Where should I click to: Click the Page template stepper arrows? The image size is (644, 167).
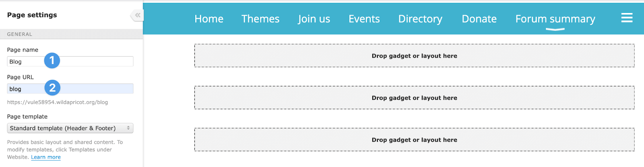[x=128, y=128]
